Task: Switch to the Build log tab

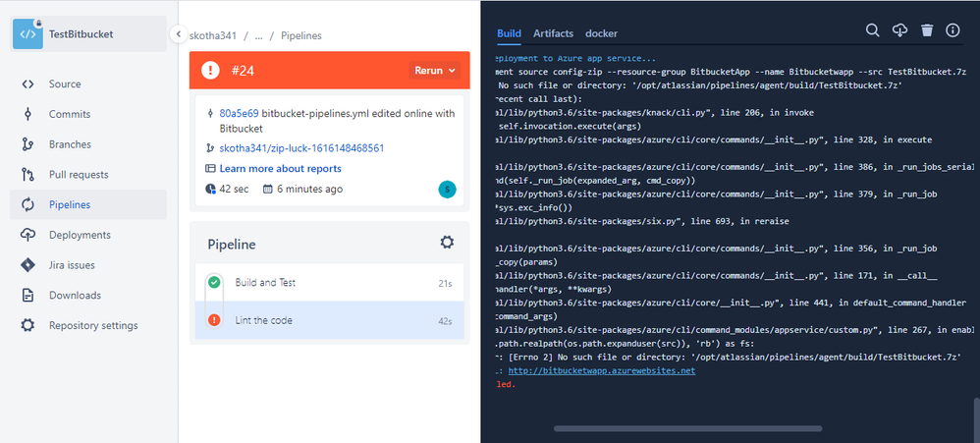Action: [x=510, y=33]
